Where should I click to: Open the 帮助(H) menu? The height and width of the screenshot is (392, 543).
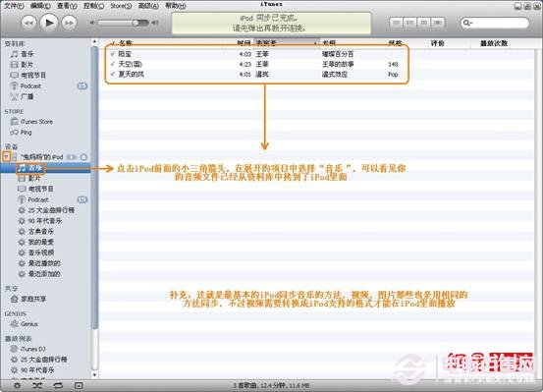pos(175,6)
